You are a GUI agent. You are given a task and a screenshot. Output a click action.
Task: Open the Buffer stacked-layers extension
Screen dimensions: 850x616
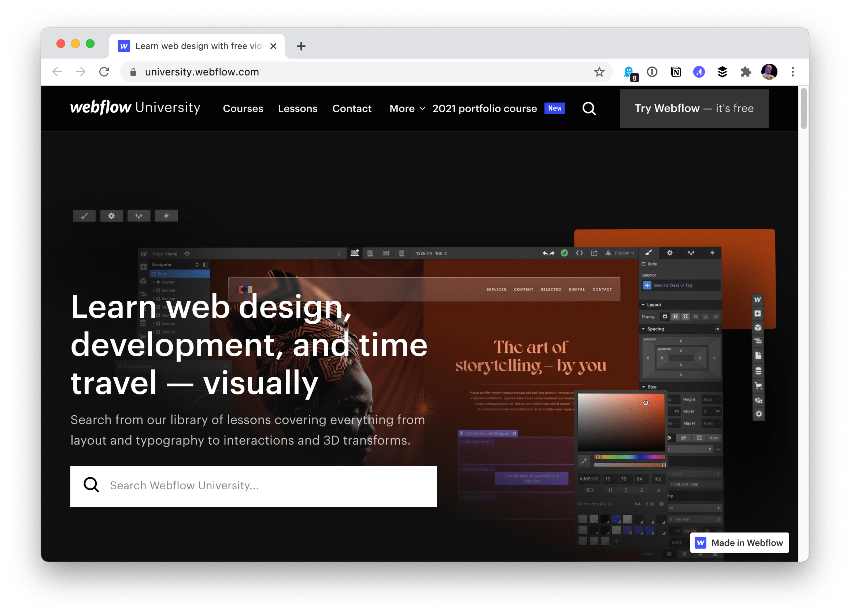(722, 71)
